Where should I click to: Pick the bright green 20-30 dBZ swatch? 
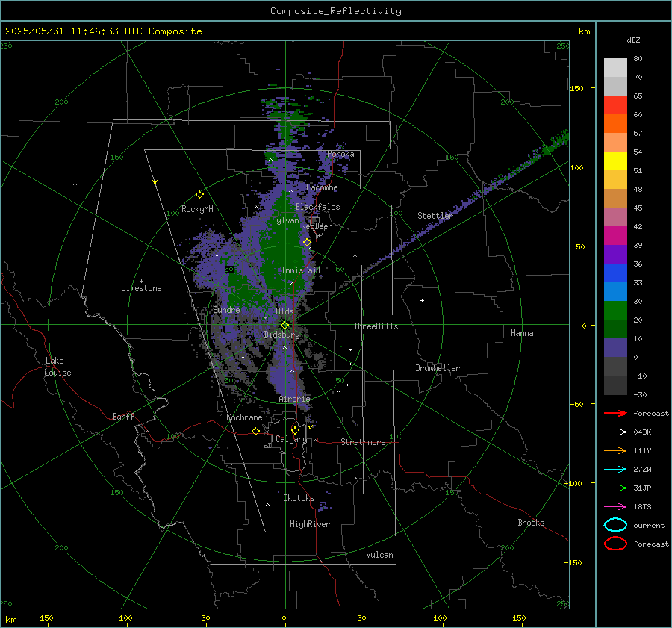pyautogui.click(x=615, y=310)
